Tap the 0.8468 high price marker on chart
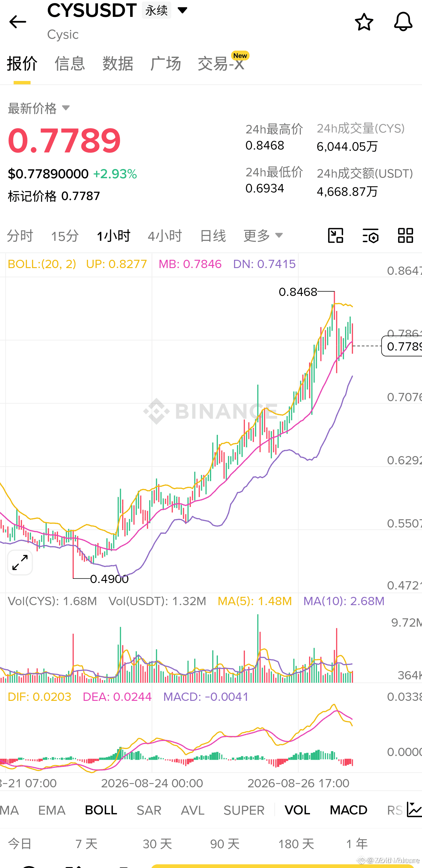The height and width of the screenshot is (868, 422). (x=298, y=292)
